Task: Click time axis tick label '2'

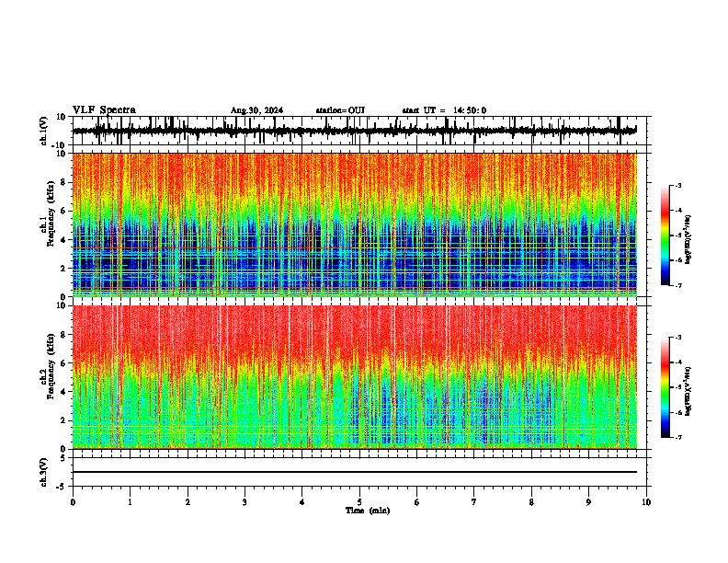Action: point(188,502)
